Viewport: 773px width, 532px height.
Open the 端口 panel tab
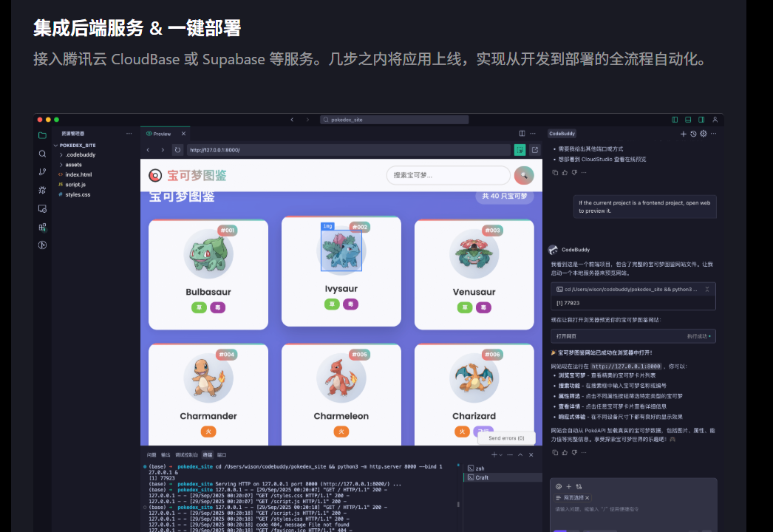pyautogui.click(x=222, y=455)
